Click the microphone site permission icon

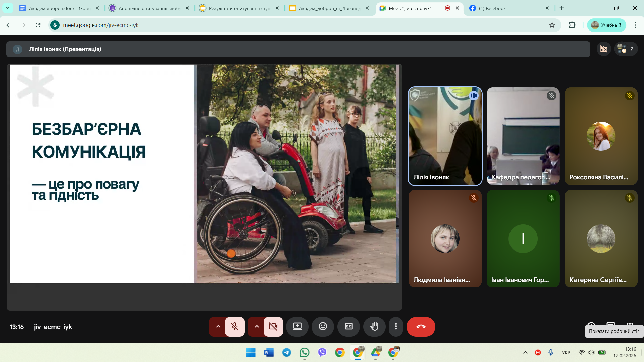click(x=55, y=25)
